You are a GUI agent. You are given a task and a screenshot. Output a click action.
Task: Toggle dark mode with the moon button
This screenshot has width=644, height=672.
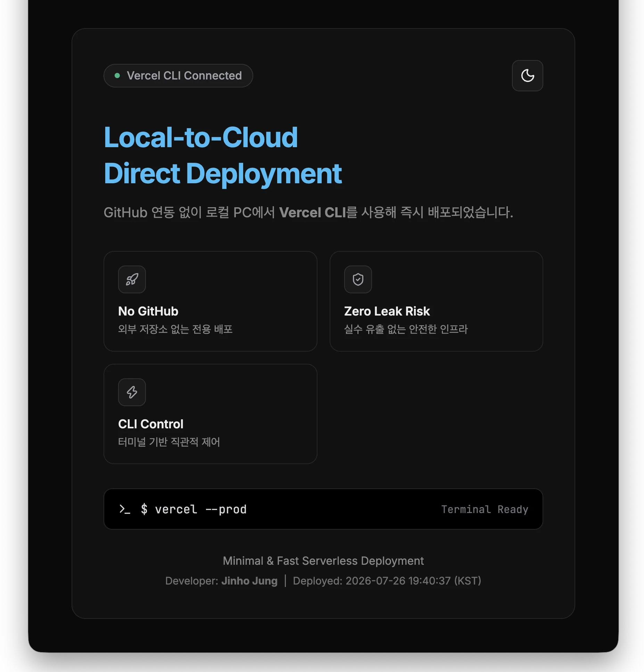(527, 76)
